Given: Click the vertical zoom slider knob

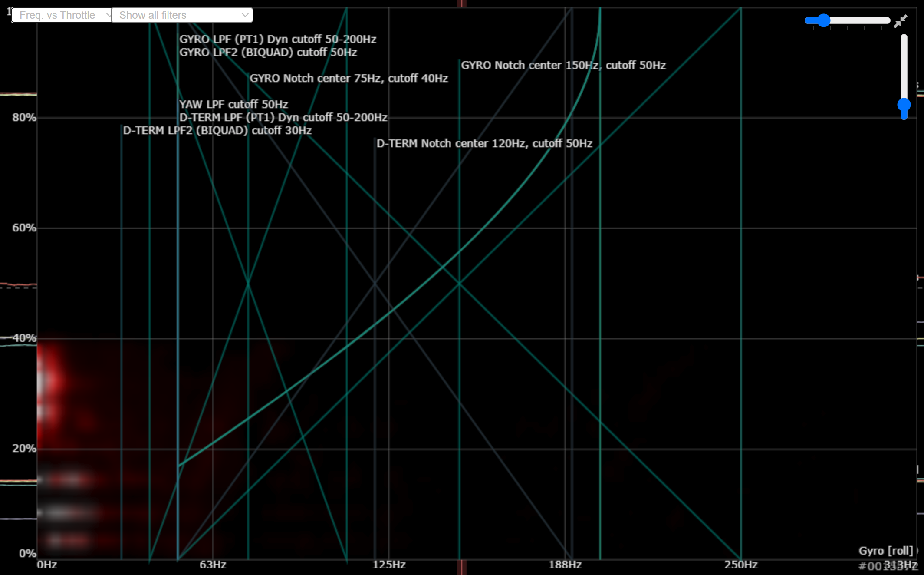Looking at the screenshot, I should 904,105.
